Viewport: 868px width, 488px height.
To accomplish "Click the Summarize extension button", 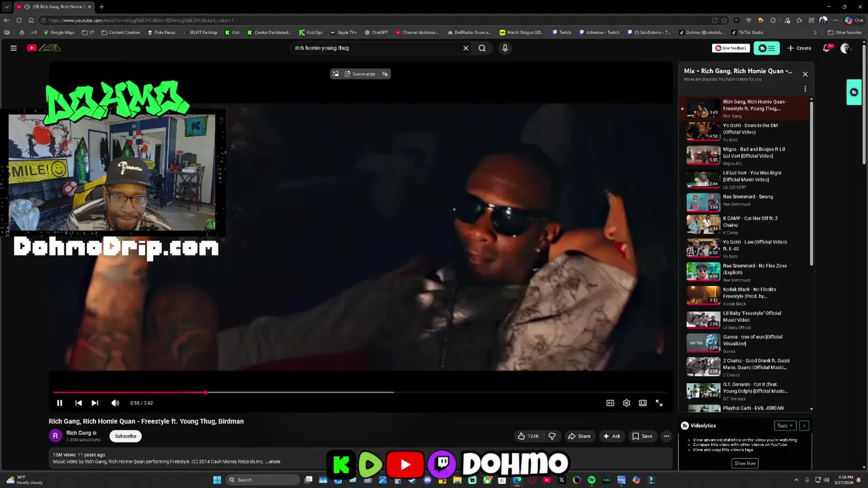I will coord(360,74).
